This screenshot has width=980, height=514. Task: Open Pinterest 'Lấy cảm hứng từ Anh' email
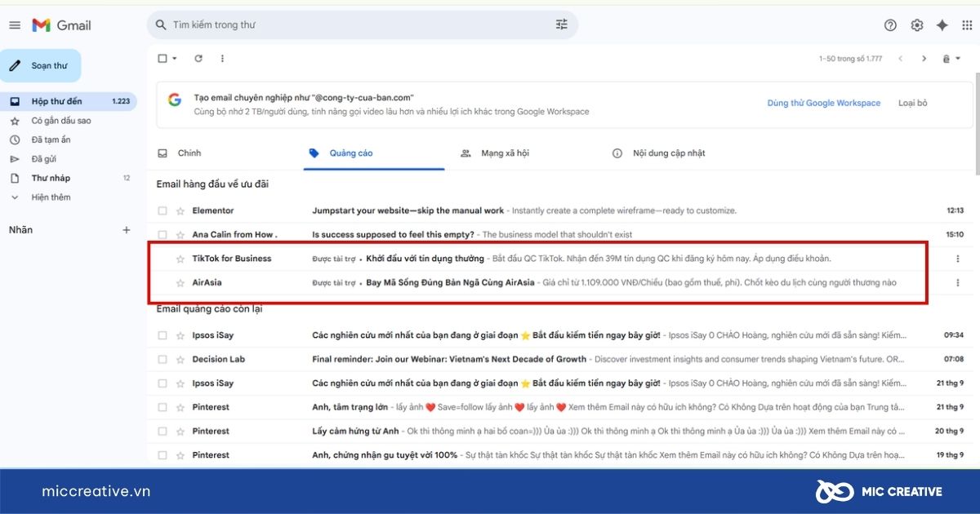pyautogui.click(x=562, y=432)
